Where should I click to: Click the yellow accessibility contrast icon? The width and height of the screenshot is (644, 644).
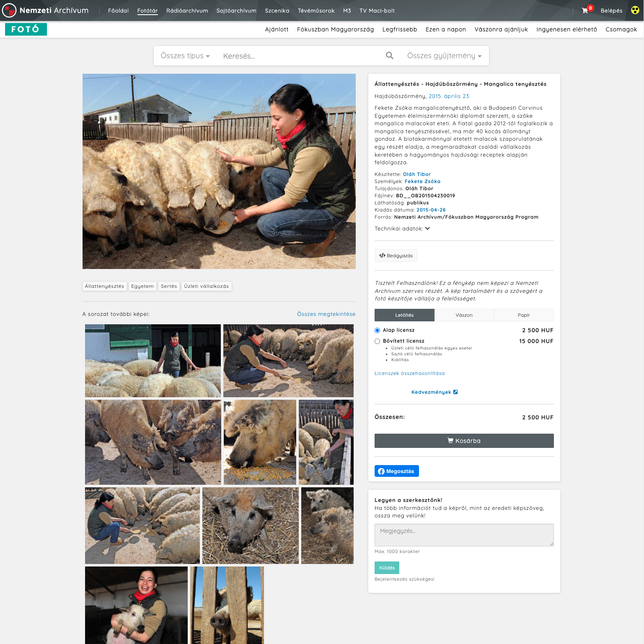635,10
